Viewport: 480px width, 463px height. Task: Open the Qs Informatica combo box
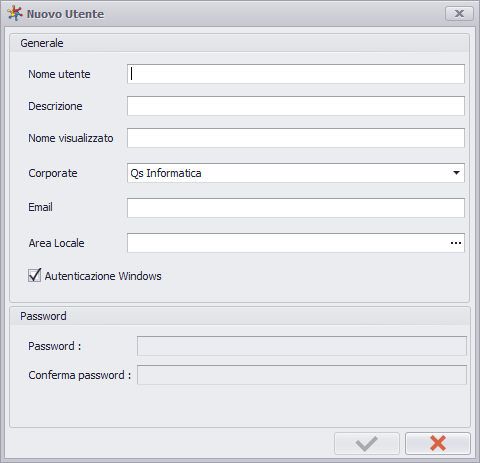point(296,173)
